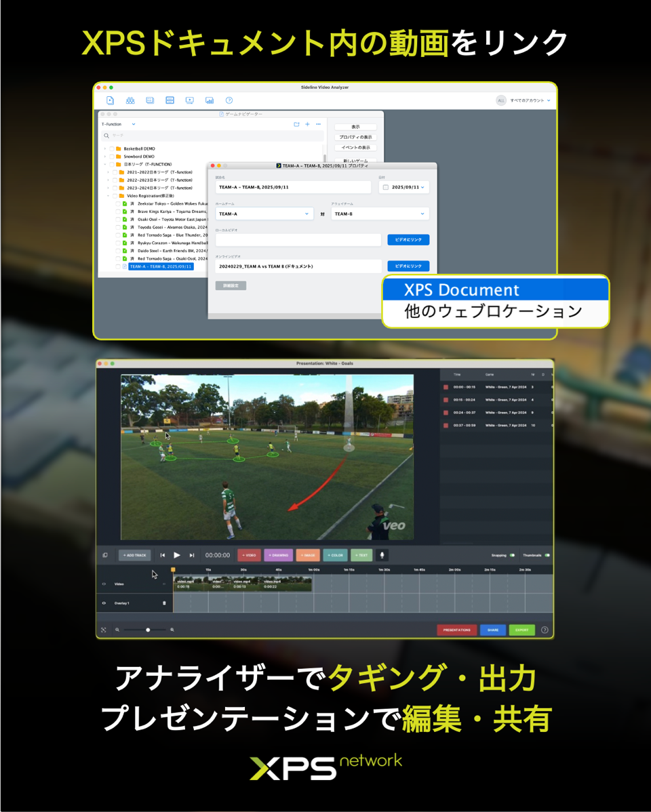Click ビデオにリンク beside the online video field
The width and height of the screenshot is (651, 812).
click(408, 266)
